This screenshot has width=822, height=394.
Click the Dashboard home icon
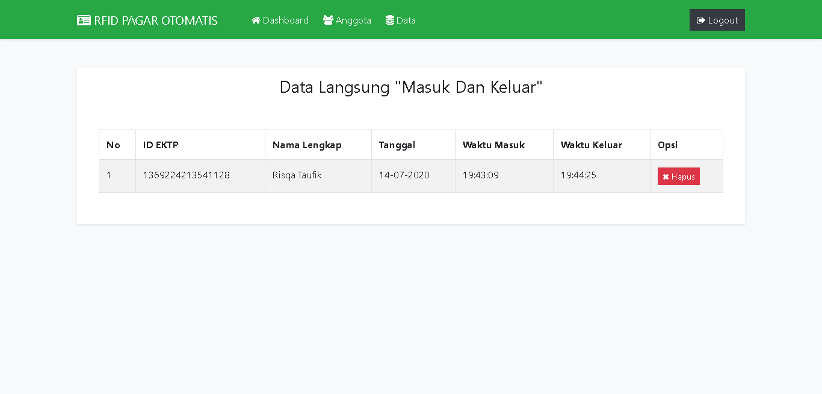click(x=256, y=20)
